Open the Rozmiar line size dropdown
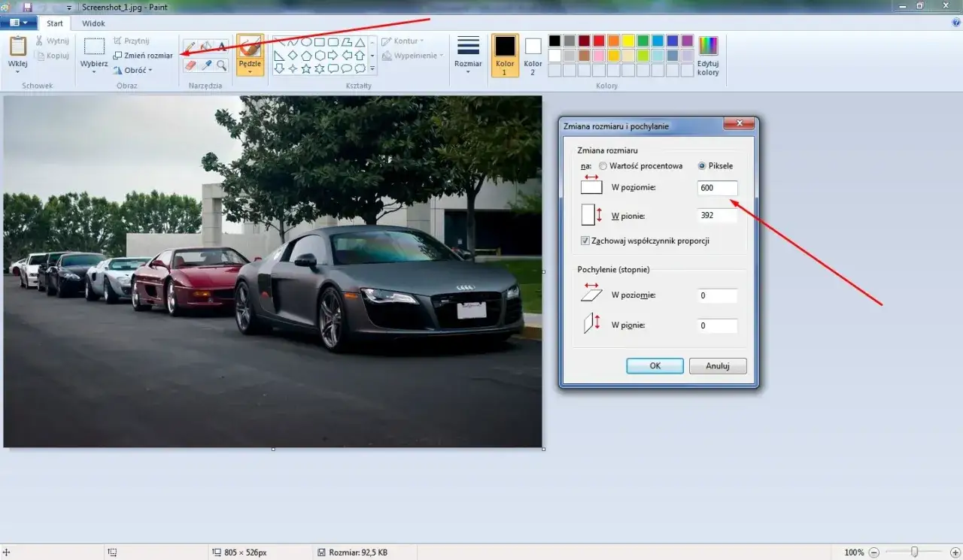 tap(468, 54)
